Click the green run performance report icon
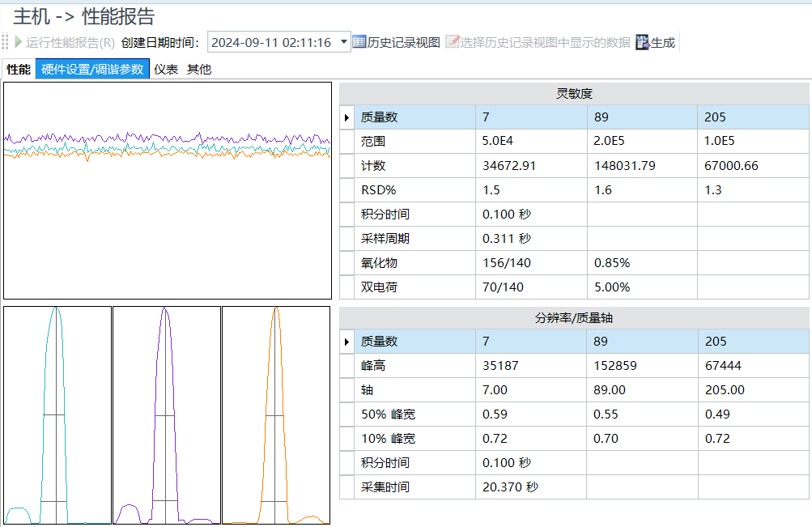The height and width of the screenshot is (527, 812). coord(19,42)
